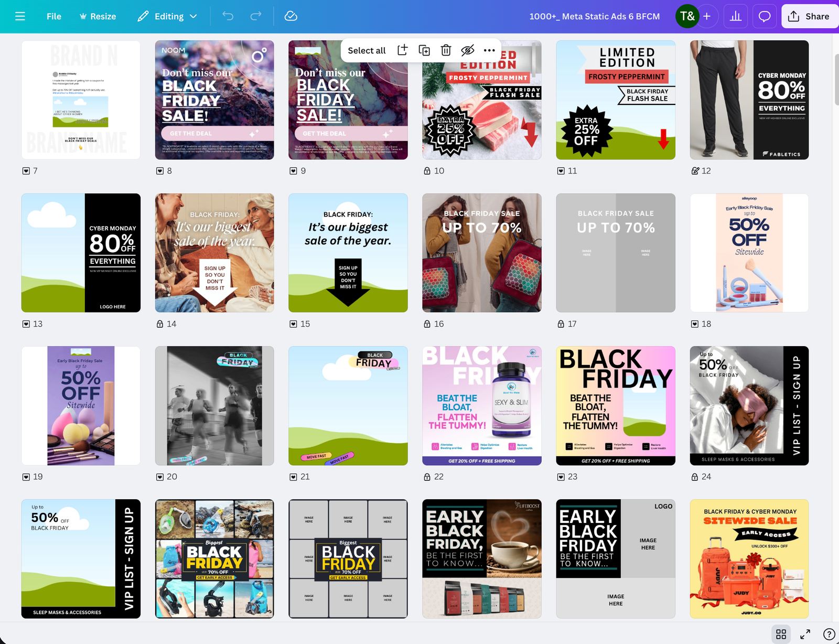Viewport: 839px width, 644px height.
Task: Open the comments speech bubble
Action: pyautogui.click(x=765, y=16)
